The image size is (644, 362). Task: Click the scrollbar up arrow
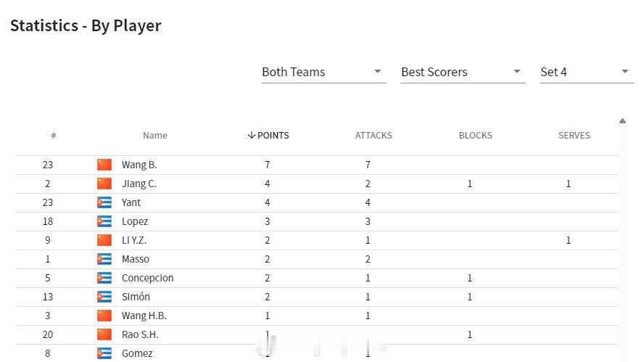[623, 121]
